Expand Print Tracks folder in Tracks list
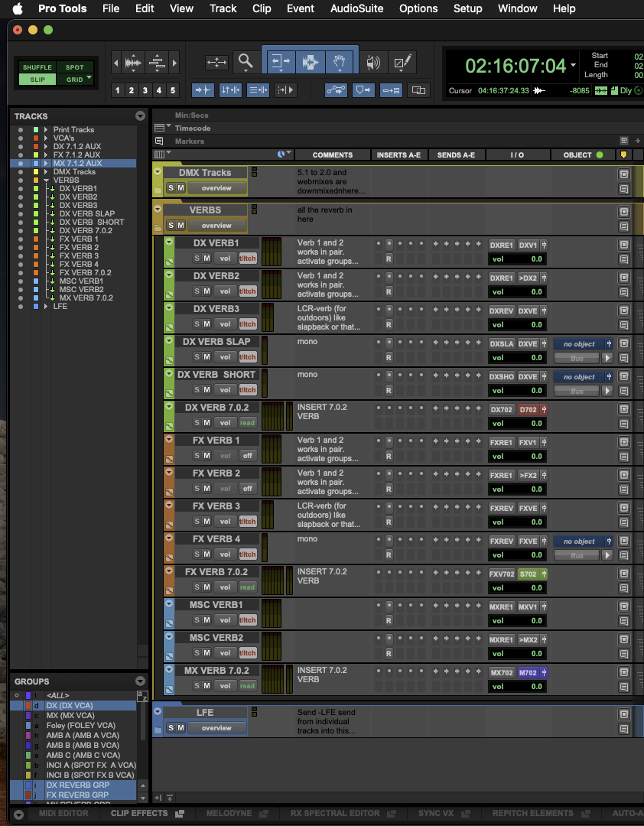644x826 pixels. pos(46,129)
